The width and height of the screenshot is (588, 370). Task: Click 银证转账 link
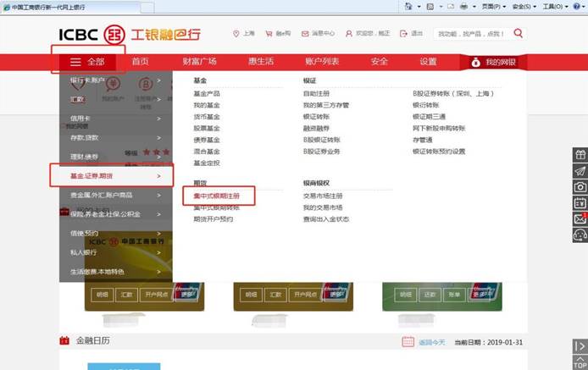(x=316, y=117)
